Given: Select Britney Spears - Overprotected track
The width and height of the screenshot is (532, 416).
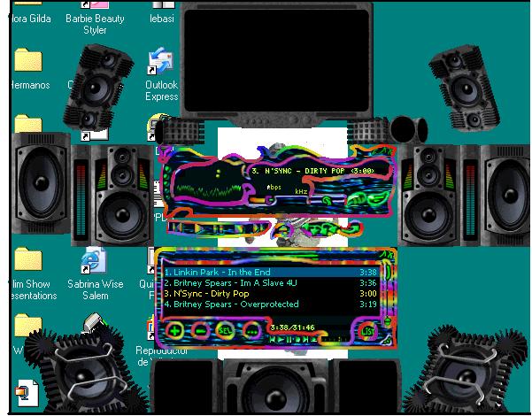Looking at the screenshot, I should (x=271, y=304).
